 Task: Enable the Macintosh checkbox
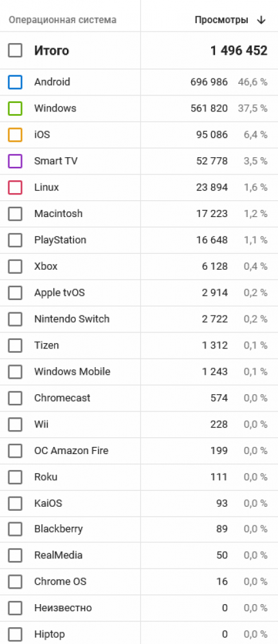pyautogui.click(x=15, y=214)
